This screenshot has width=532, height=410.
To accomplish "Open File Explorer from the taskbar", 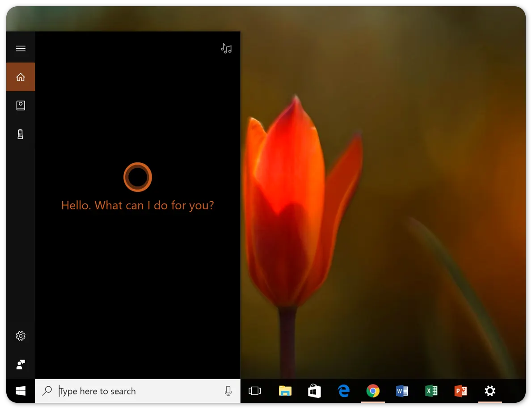I will [285, 391].
